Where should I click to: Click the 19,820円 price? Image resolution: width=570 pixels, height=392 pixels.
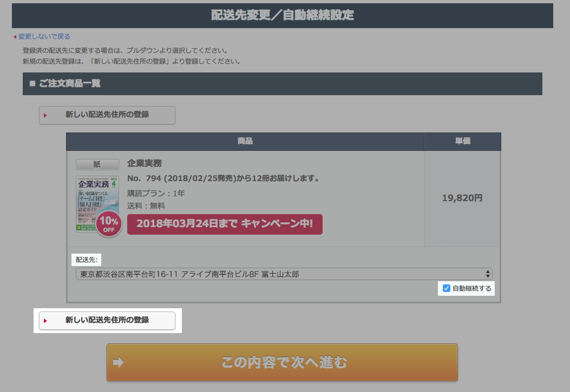[462, 198]
